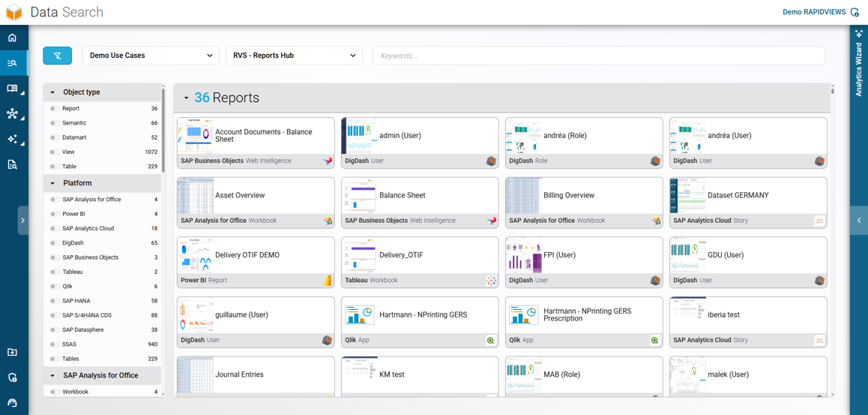The height and width of the screenshot is (415, 868).
Task: Click the clear filters funnel button
Action: [57, 56]
